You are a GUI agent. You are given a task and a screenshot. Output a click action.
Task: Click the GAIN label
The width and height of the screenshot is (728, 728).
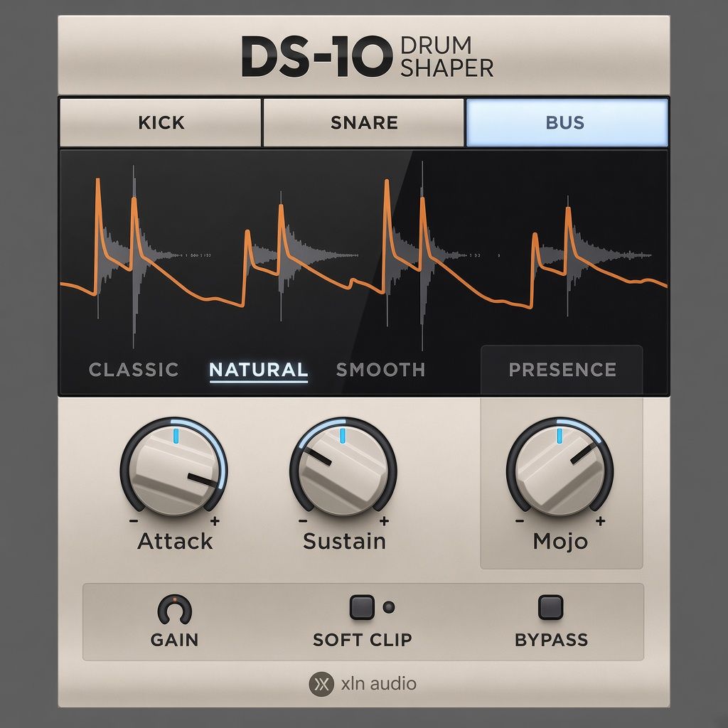[x=175, y=640]
